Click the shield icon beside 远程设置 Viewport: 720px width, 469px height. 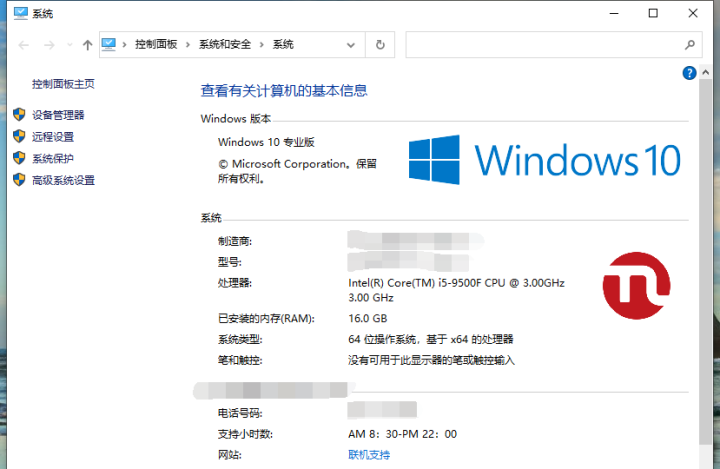coord(19,136)
